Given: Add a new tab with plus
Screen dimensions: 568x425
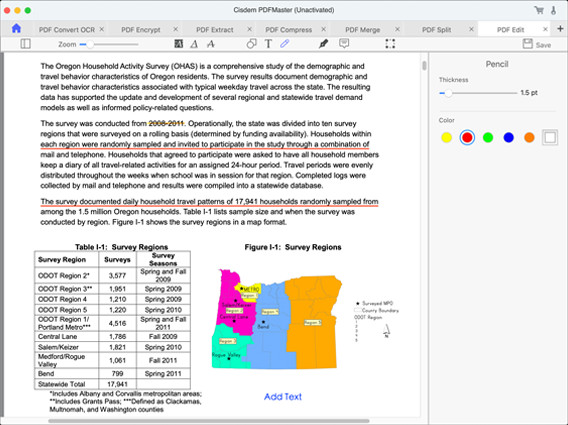Looking at the screenshot, I should point(560,29).
